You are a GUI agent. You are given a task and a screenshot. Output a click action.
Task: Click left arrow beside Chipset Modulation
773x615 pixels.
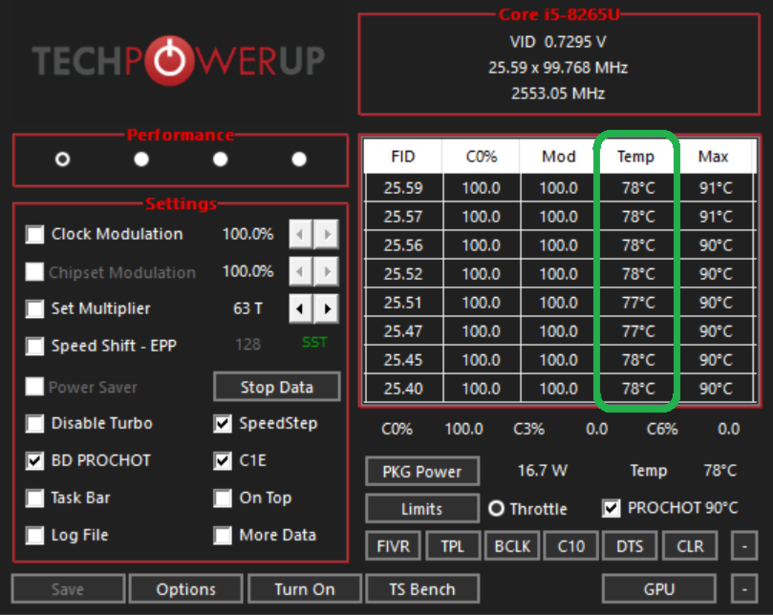coord(301,272)
